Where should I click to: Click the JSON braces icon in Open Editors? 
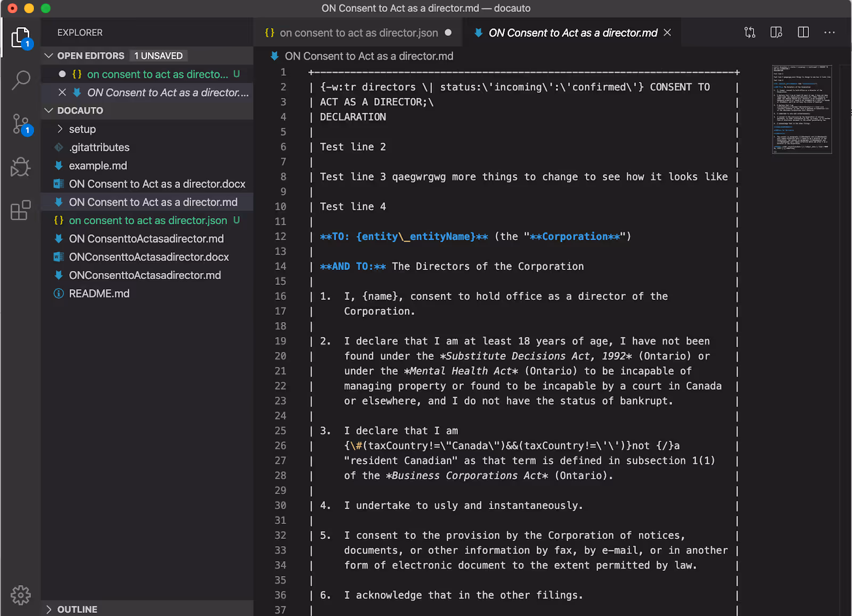pyautogui.click(x=77, y=75)
